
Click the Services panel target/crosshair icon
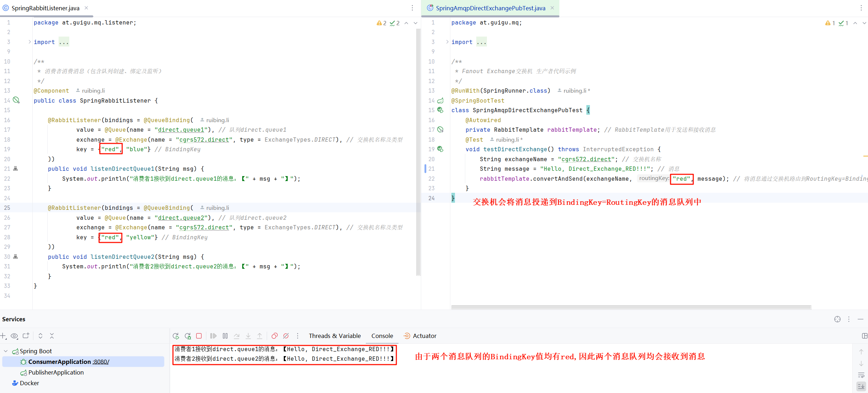pyautogui.click(x=837, y=319)
